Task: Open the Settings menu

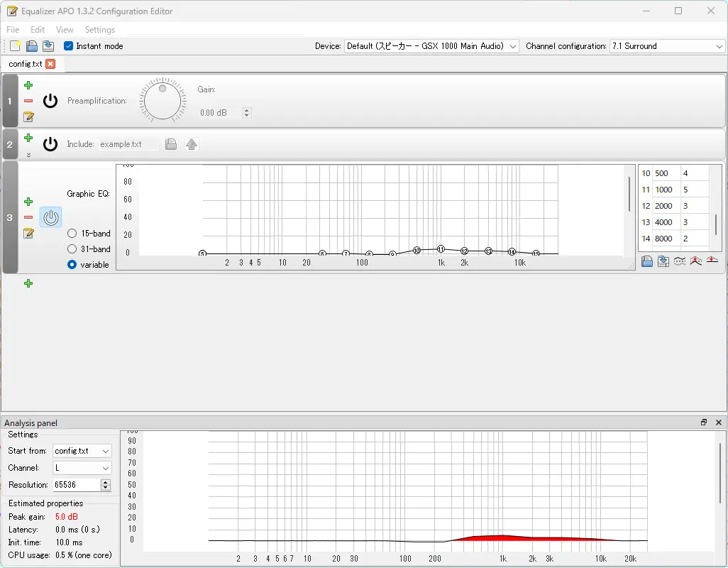Action: point(99,30)
